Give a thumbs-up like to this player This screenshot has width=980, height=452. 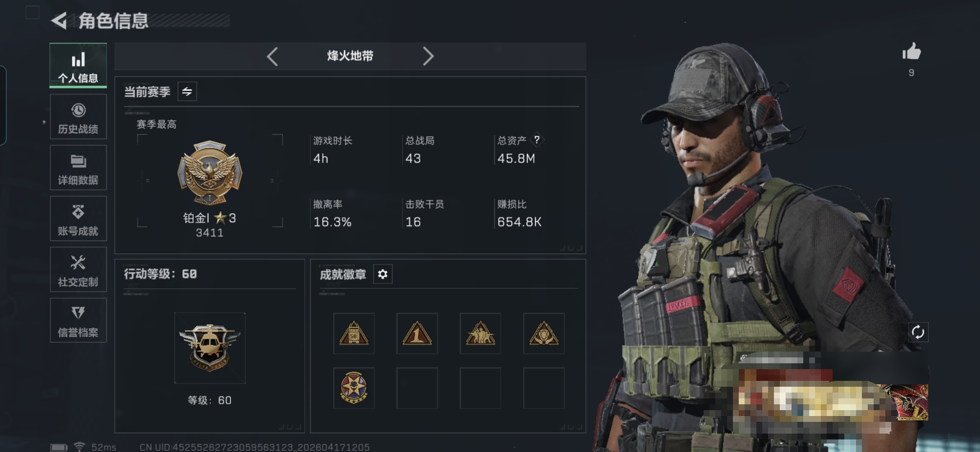(x=912, y=52)
